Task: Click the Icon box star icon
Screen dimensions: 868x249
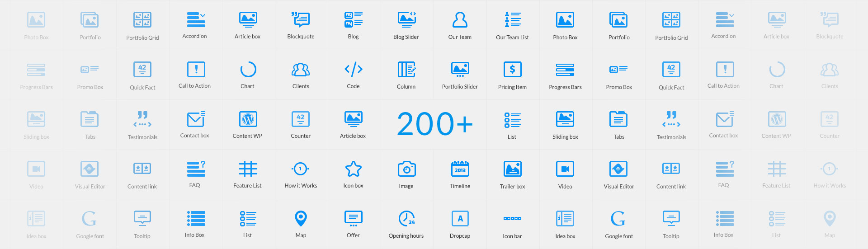Action: 353,169
